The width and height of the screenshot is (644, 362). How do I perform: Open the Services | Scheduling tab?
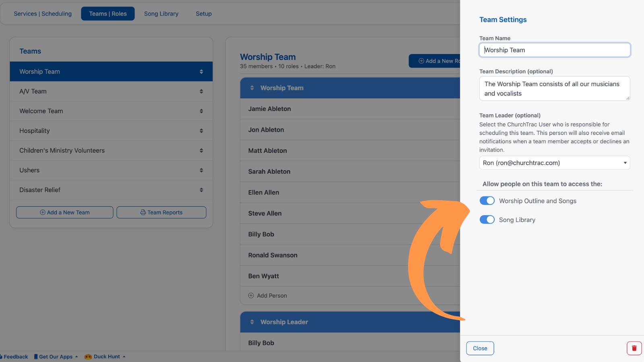coord(43,14)
